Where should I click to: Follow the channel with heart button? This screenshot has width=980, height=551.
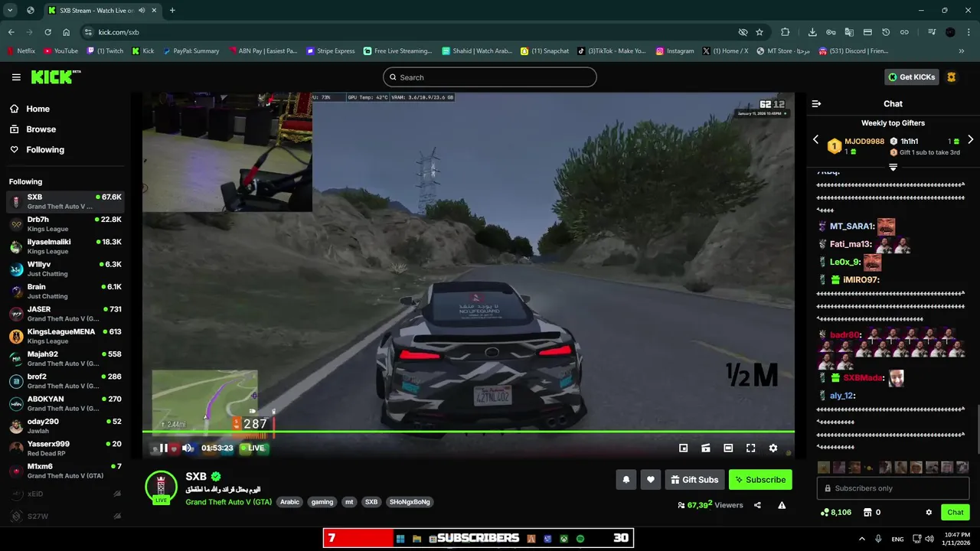651,480
